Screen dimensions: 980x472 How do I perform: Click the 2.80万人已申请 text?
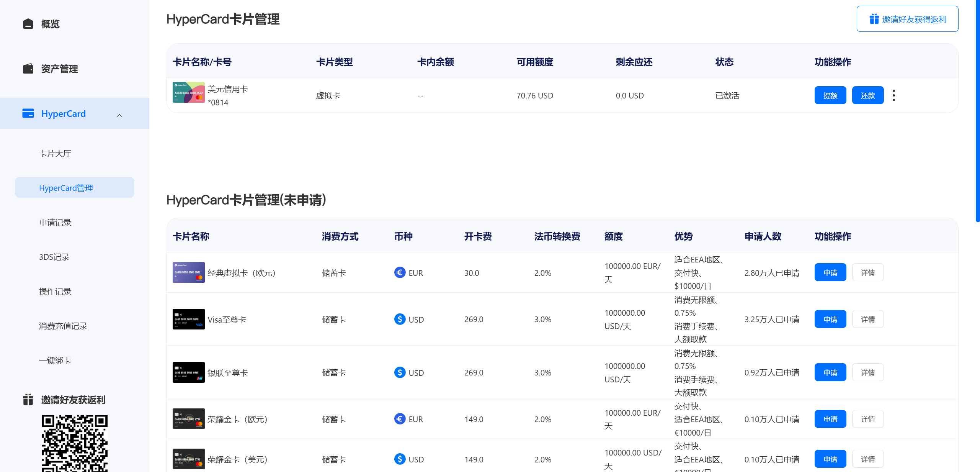[772, 273]
